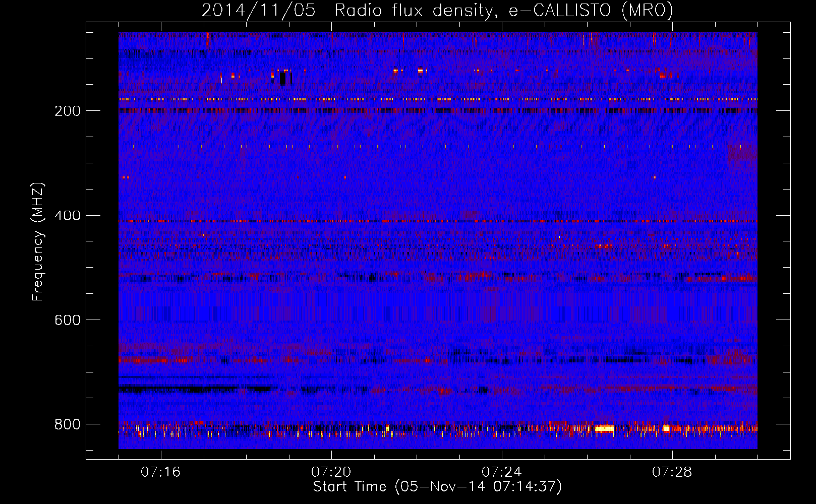Screen dimensions: 816x504
Task: Click the 600 frequency tick label
Action: [x=68, y=320]
